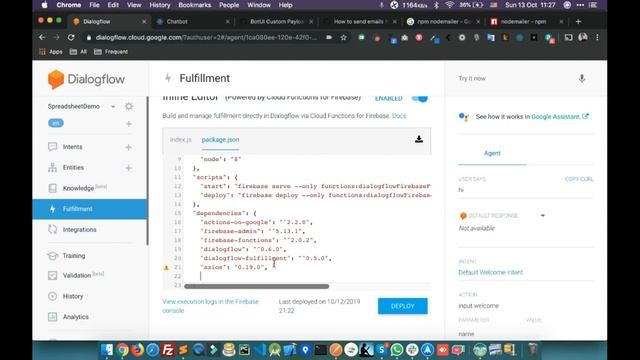
Task: Open the Chrome File menu
Action: coord(94,5)
